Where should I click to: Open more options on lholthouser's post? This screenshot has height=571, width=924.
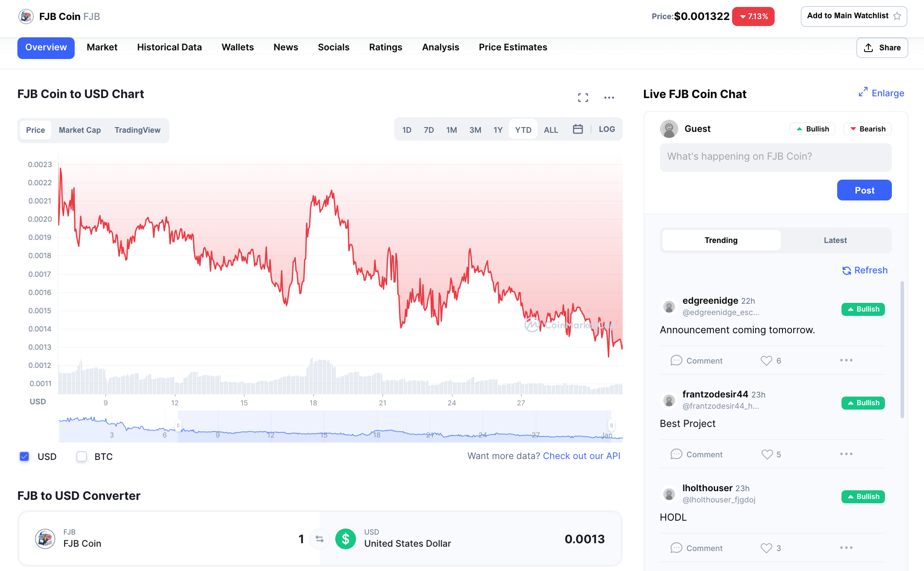tap(846, 548)
